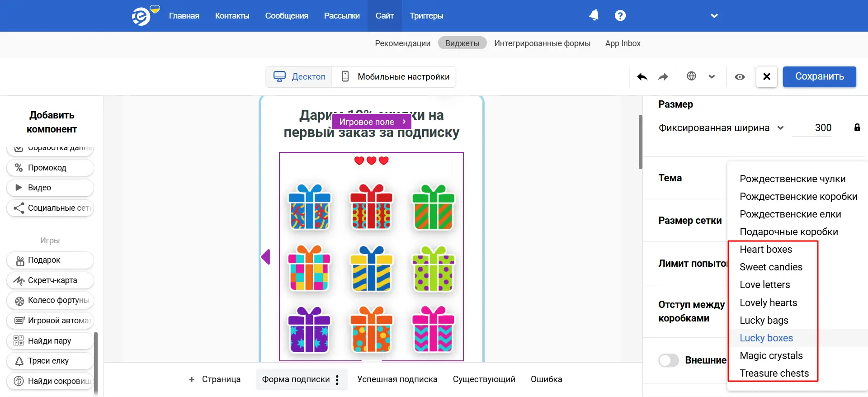Click the redo arrow icon

[663, 77]
